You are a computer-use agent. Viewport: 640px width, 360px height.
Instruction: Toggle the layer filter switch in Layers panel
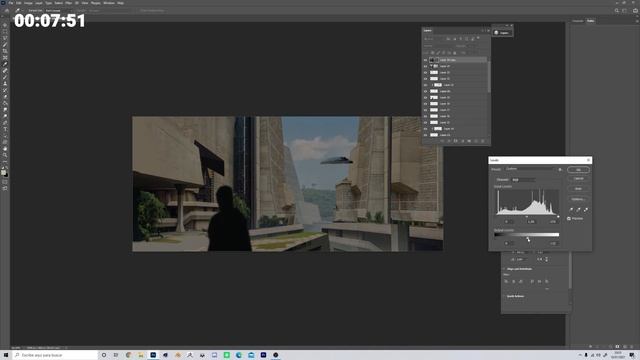click(x=478, y=38)
